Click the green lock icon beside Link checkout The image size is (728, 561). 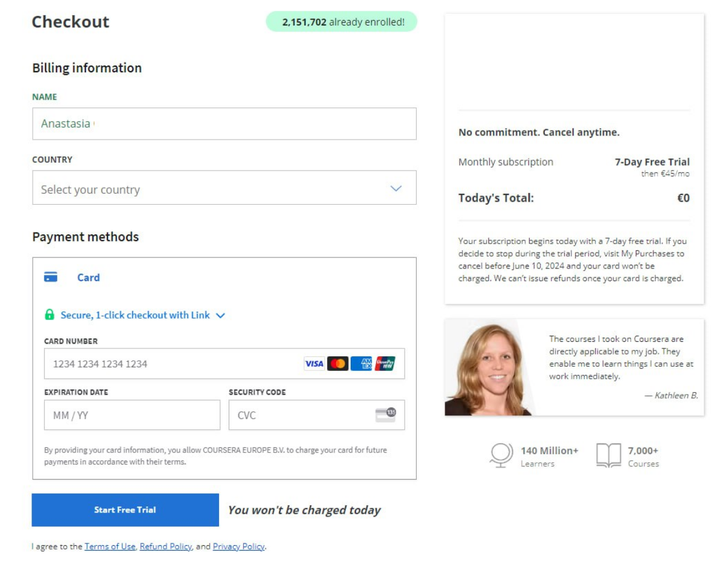click(50, 314)
